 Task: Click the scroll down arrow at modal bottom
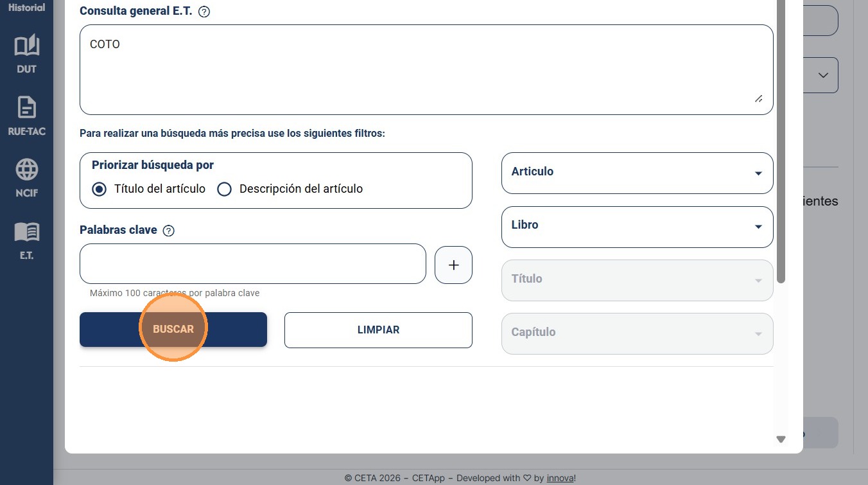coord(781,439)
